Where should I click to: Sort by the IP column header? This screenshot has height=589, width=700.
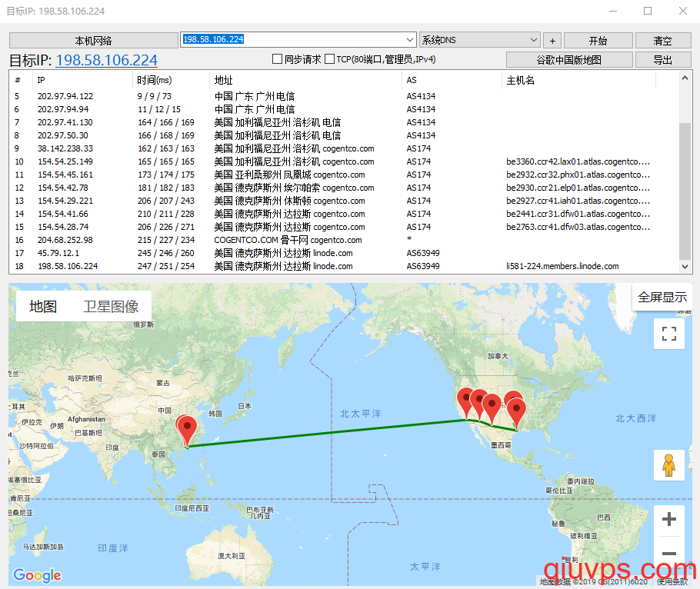pyautogui.click(x=82, y=80)
